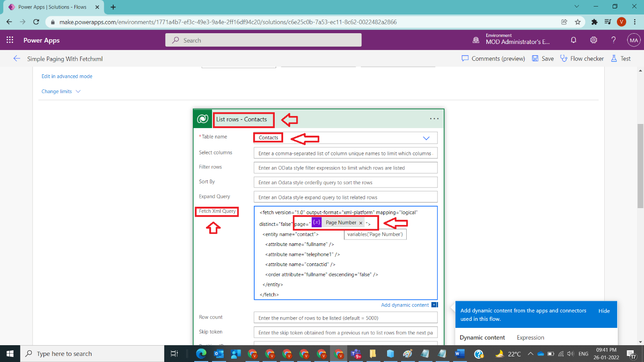Image resolution: width=644 pixels, height=362 pixels.
Task: Click Edit in advanced mode
Action: (x=67, y=76)
